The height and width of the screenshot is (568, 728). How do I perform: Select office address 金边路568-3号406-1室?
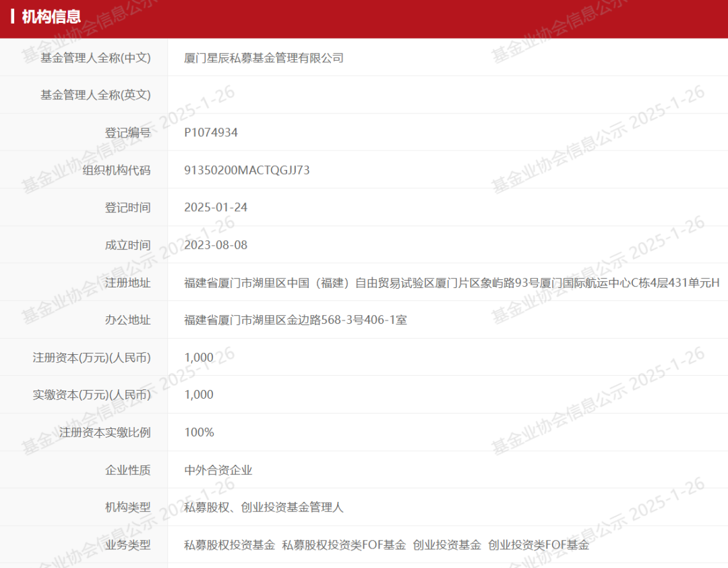tap(295, 320)
